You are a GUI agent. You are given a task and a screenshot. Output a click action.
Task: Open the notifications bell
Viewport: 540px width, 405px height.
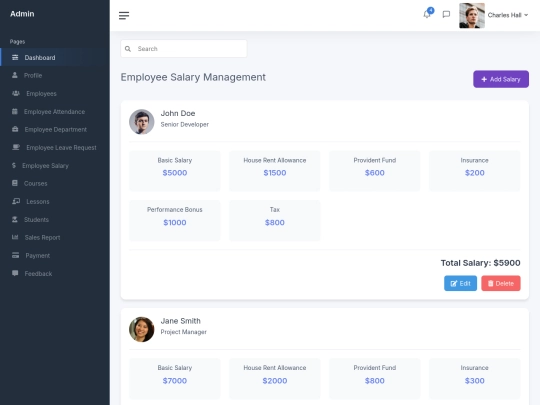[427, 14]
